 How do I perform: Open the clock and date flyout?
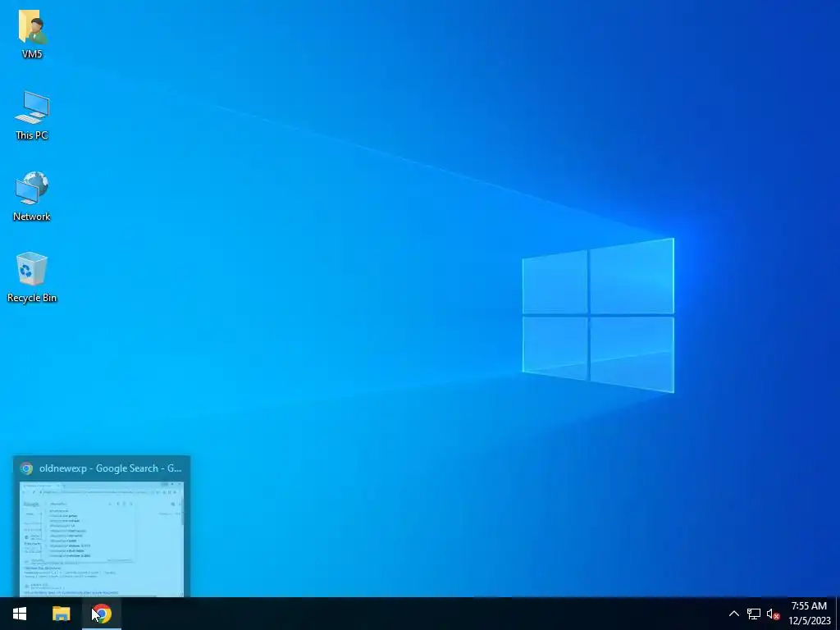809,614
